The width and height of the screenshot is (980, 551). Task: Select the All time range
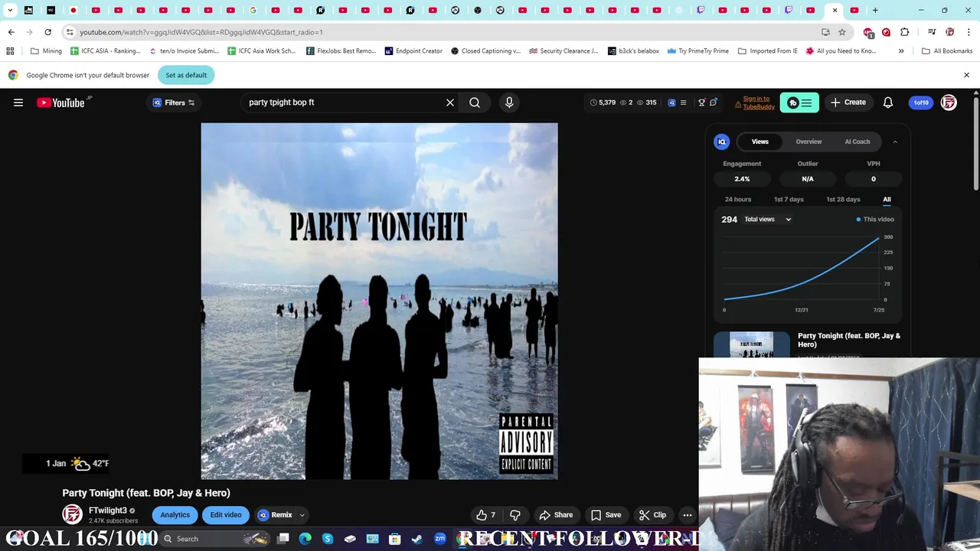(887, 200)
